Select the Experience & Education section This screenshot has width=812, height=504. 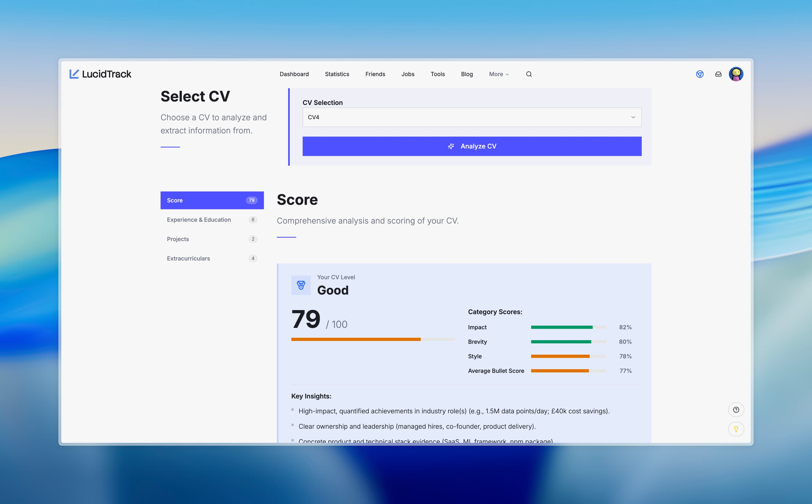click(212, 219)
